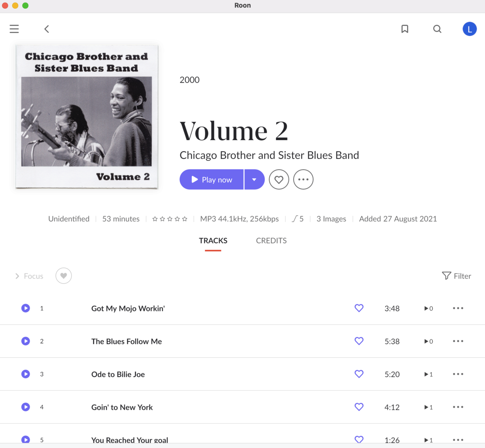This screenshot has width=485, height=448.
Task: Go back using the back arrow
Action: (x=47, y=29)
